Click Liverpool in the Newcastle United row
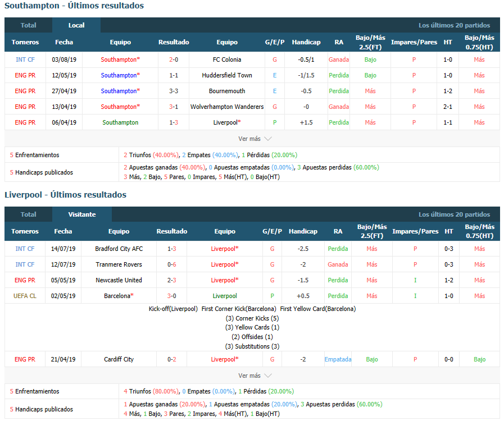Image resolution: width=504 pixels, height=421 pixels. [225, 280]
